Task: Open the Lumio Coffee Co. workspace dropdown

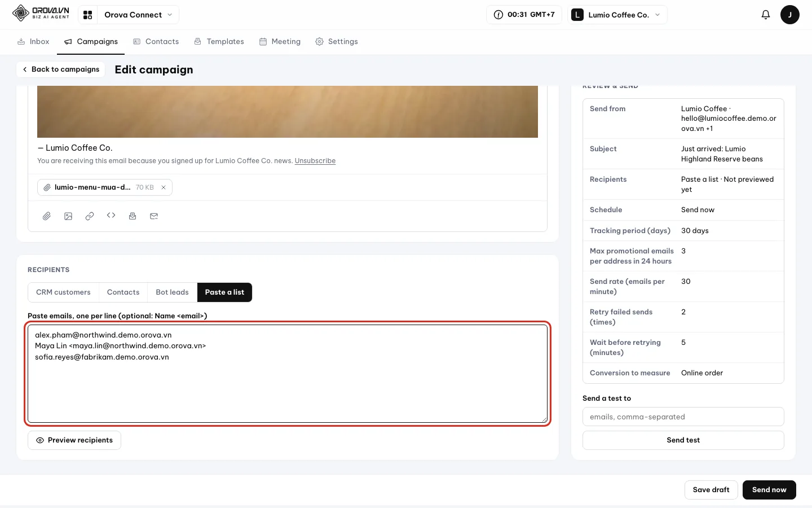Action: [x=617, y=15]
